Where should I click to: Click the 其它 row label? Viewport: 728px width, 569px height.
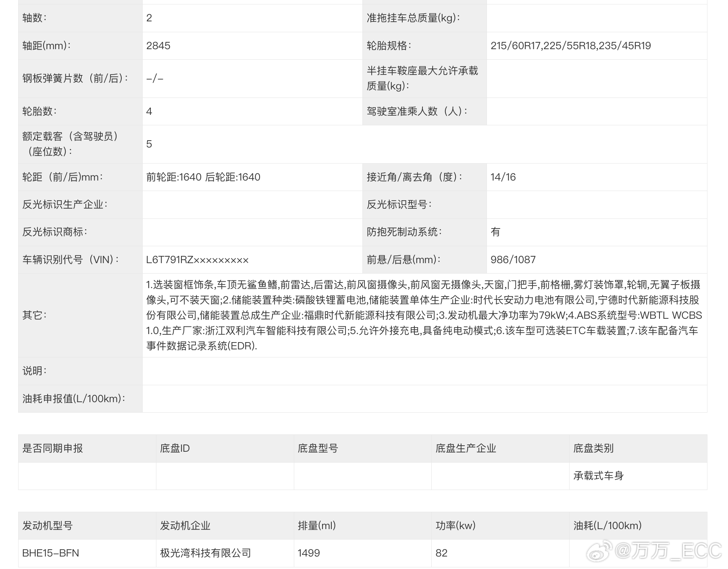click(x=34, y=315)
